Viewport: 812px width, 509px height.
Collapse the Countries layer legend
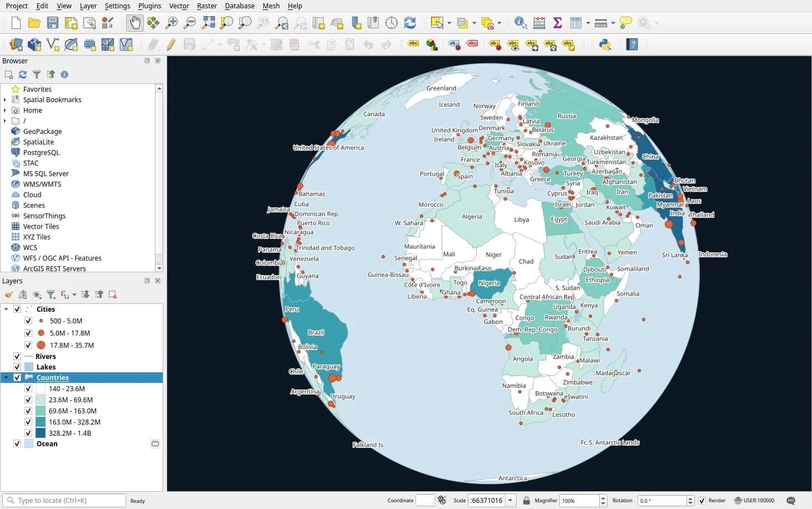coord(6,378)
